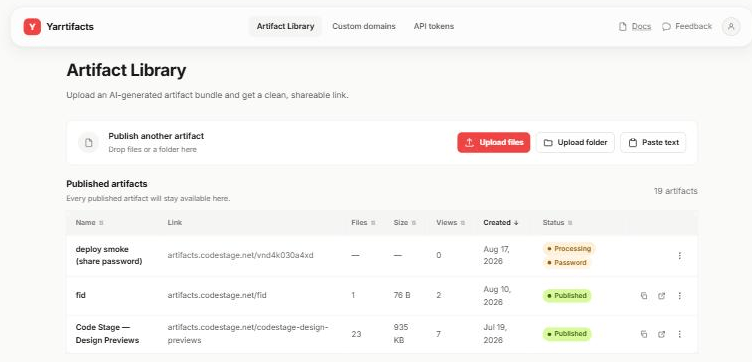Click the Upload folder button
Viewport: 752px width, 362px height.
pyautogui.click(x=575, y=142)
